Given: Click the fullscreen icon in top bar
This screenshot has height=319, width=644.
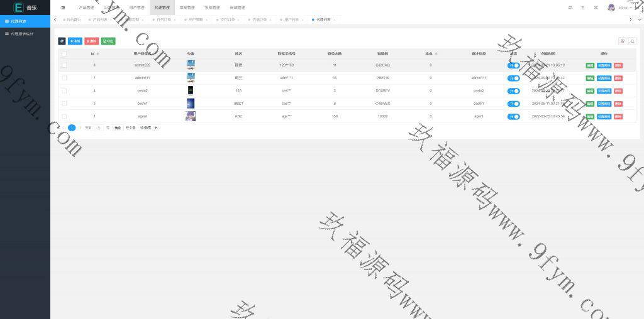Looking at the screenshot, I should click(x=596, y=8).
